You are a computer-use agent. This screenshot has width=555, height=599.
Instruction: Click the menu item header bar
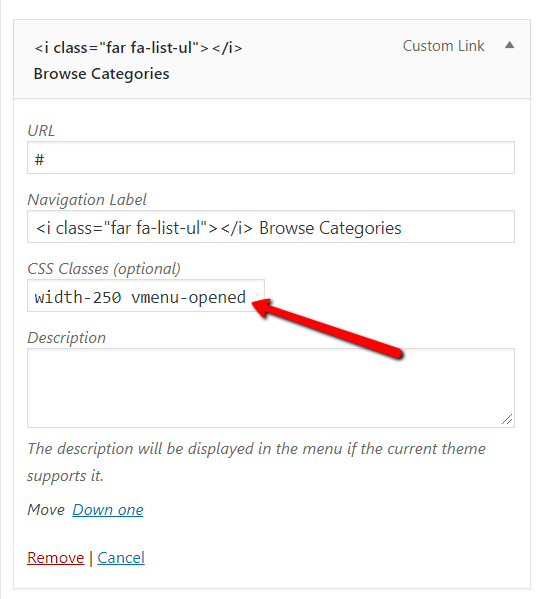tap(272, 59)
